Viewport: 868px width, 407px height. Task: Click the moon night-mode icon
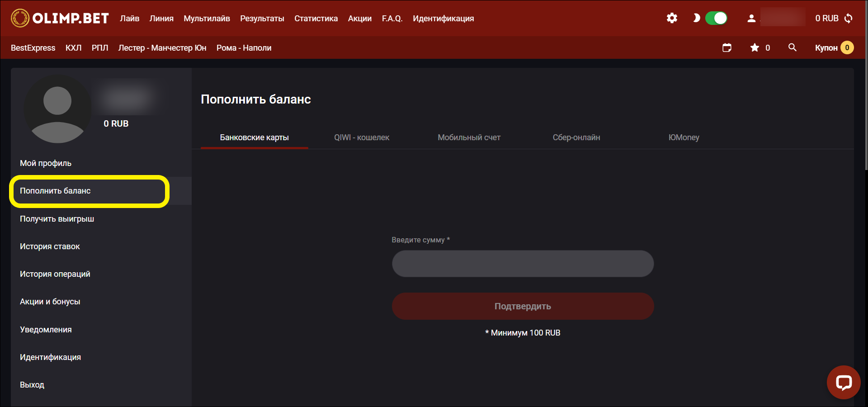tap(696, 18)
